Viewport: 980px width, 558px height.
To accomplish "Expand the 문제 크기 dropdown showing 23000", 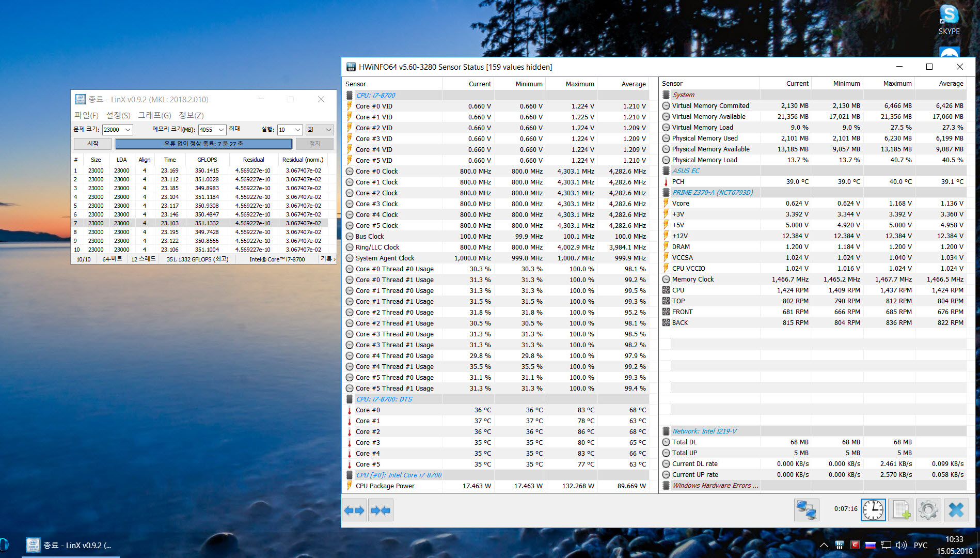I will (128, 130).
